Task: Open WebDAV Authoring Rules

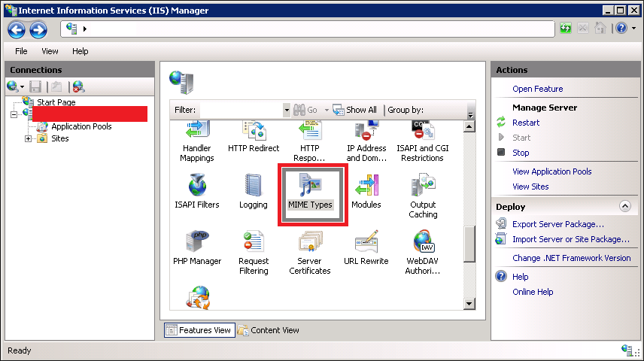Action: click(x=423, y=253)
